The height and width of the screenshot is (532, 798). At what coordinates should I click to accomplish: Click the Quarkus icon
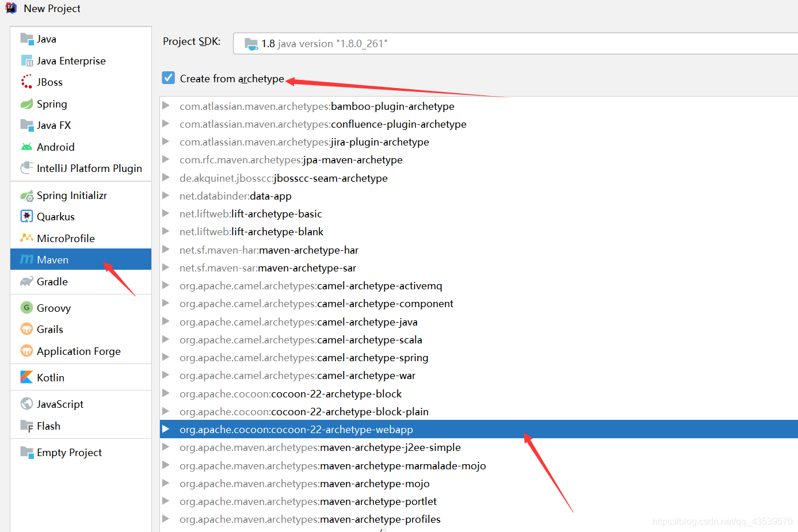tap(26, 217)
